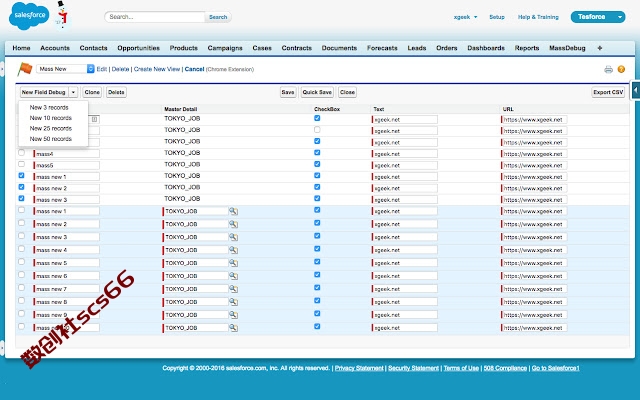Screen dimensions: 640x400
Task: Select the mass5 row checkbox
Action: 21,164
